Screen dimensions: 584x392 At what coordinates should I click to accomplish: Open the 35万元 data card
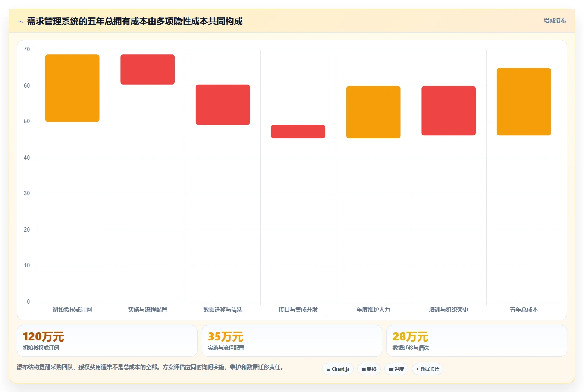(x=292, y=341)
